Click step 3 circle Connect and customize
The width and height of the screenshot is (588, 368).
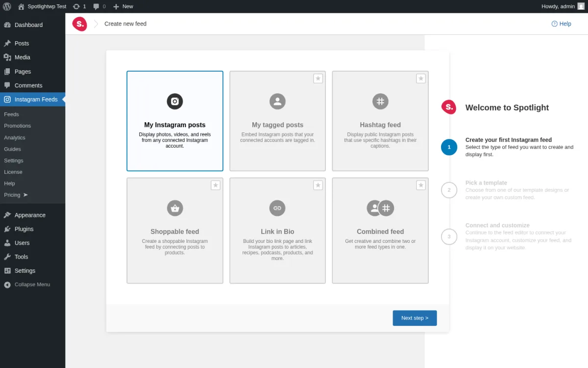(x=449, y=237)
